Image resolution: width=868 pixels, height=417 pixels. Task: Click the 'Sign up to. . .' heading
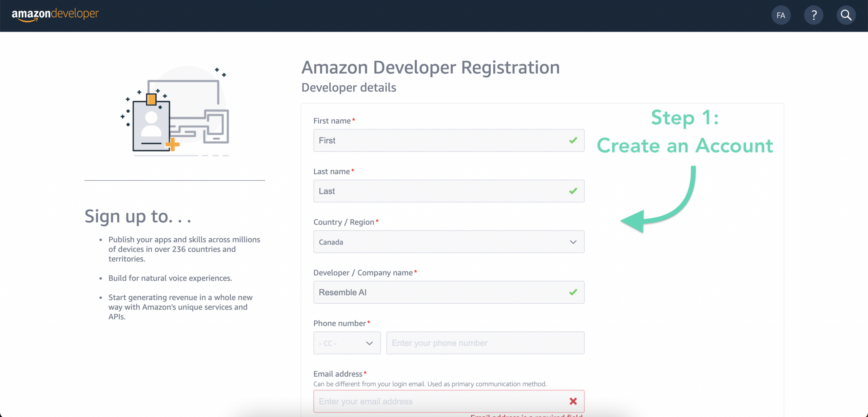(138, 216)
